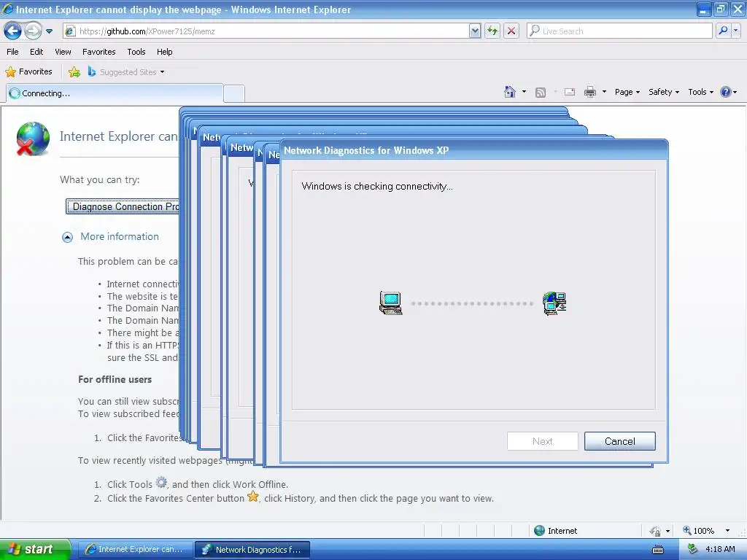Image resolution: width=747 pixels, height=560 pixels.
Task: Click the Favorites star button
Action: point(28,72)
